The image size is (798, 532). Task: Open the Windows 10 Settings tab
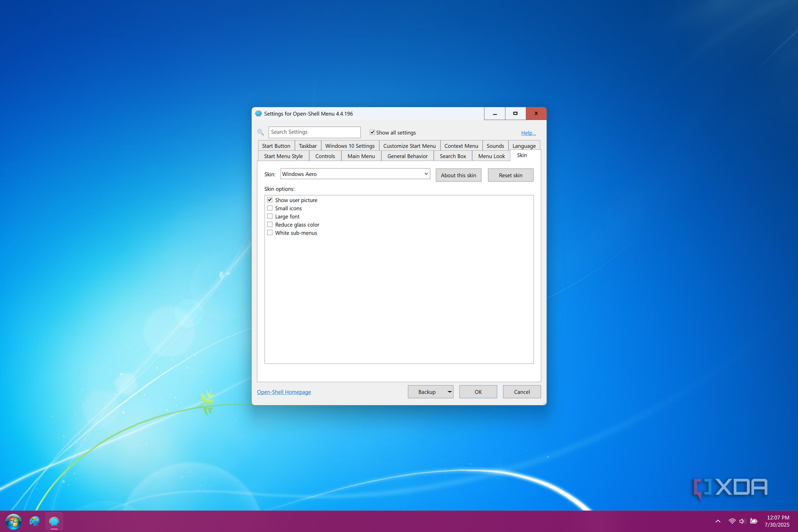pyautogui.click(x=350, y=146)
